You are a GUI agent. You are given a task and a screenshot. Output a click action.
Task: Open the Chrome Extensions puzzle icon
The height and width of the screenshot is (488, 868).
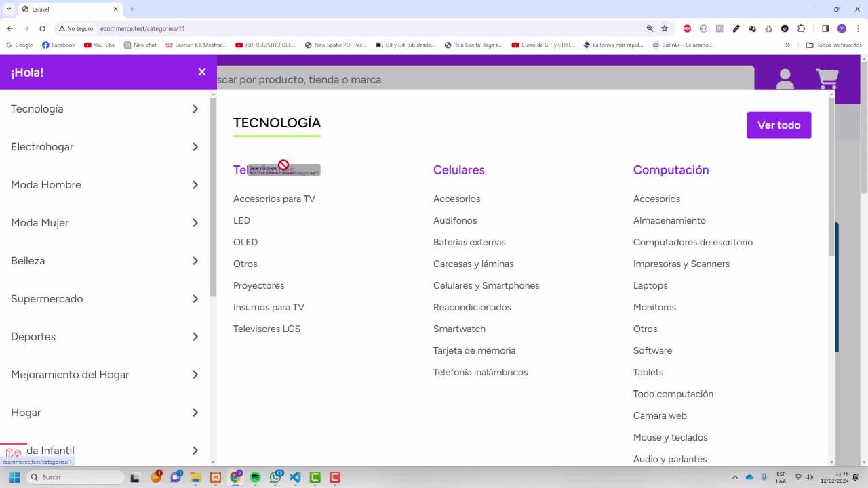801,28
